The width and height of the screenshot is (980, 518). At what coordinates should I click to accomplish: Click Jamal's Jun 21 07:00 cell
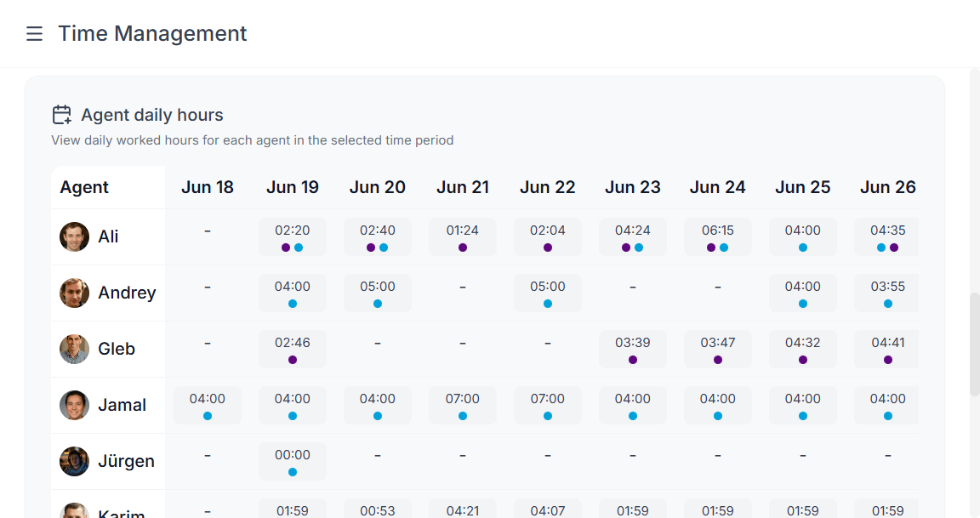(463, 405)
